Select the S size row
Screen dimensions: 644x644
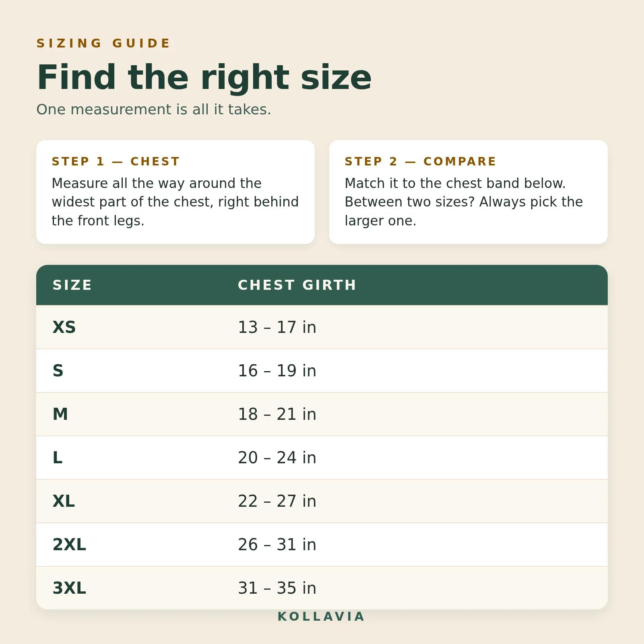tap(322, 371)
